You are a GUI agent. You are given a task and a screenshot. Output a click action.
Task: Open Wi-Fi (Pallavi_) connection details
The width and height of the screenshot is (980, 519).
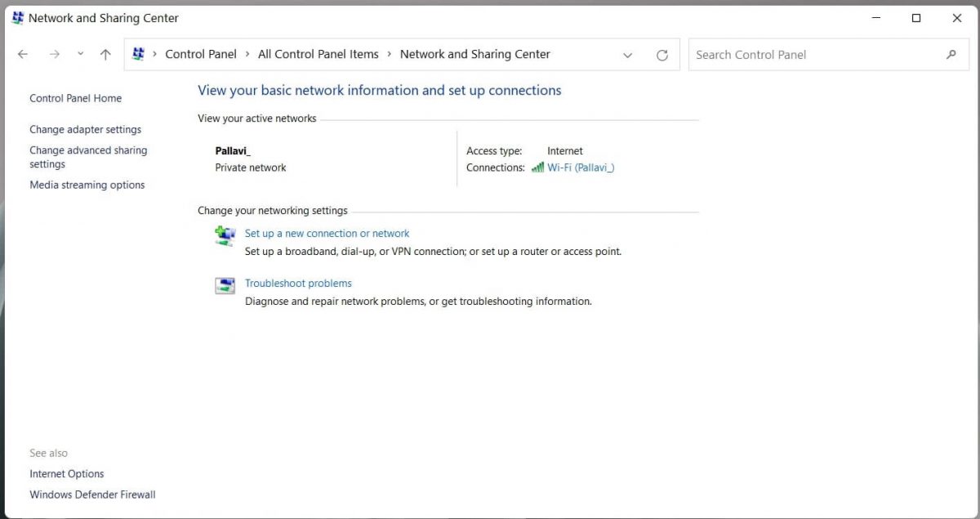(581, 168)
